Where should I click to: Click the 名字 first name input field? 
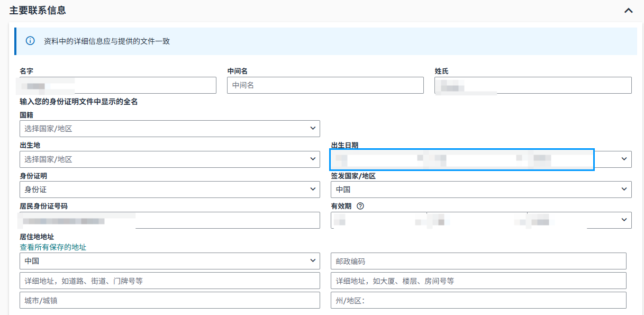tap(118, 85)
